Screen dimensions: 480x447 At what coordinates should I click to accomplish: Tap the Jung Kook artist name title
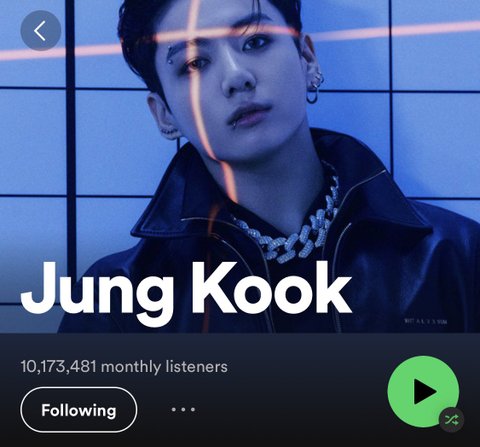tap(185, 293)
